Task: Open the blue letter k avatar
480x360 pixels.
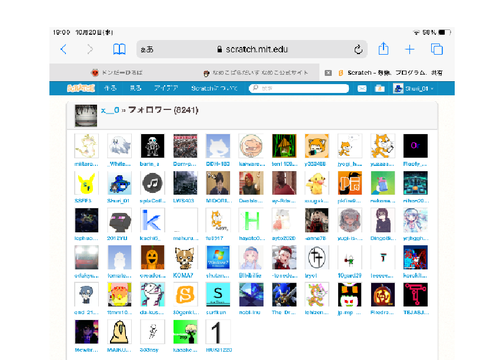Action: pos(152,220)
